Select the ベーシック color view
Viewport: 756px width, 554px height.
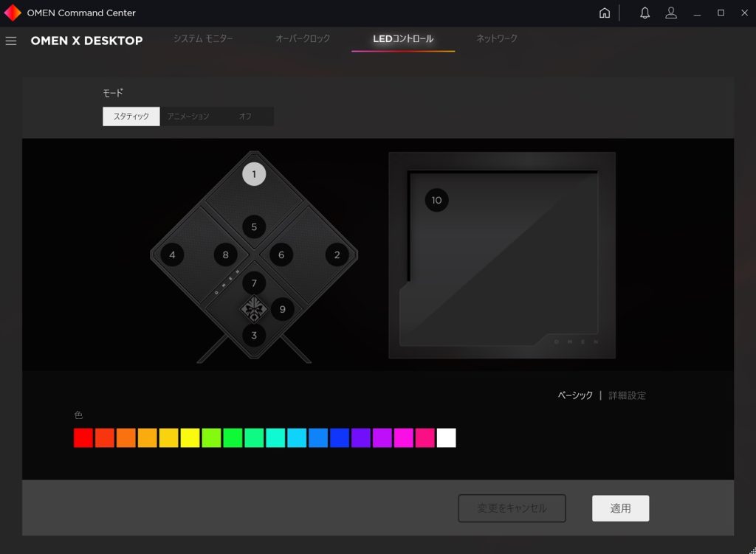tap(575, 395)
